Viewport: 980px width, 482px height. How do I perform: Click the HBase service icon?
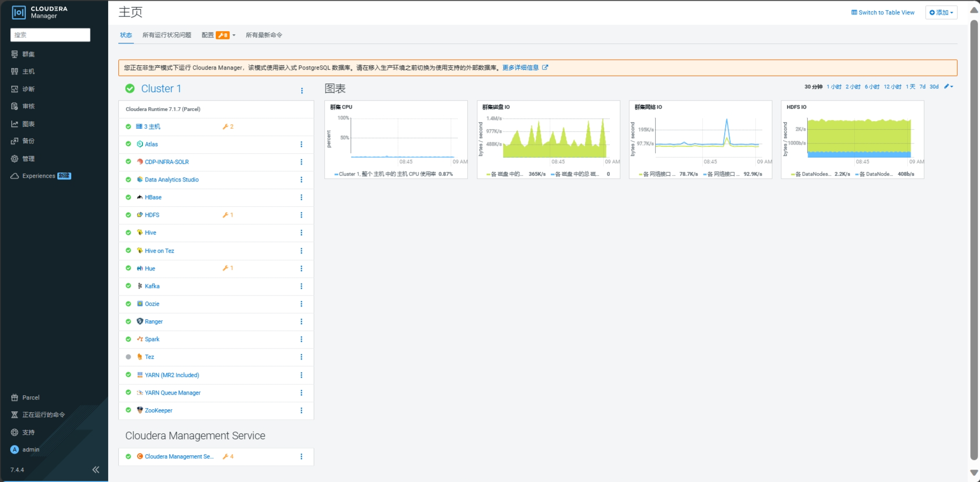pos(140,197)
